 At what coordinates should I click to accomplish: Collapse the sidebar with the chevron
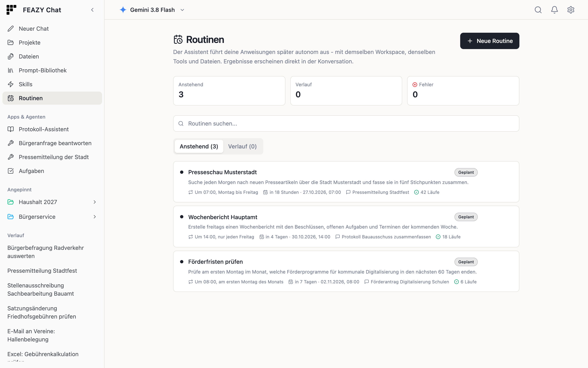pos(92,10)
